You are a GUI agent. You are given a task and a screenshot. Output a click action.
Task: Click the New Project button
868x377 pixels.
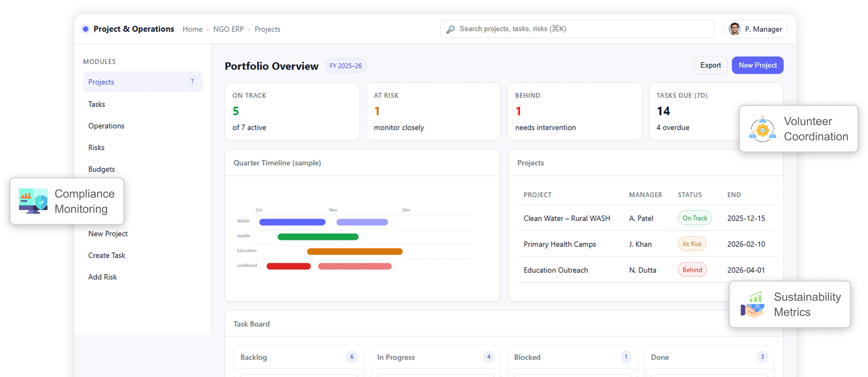point(758,65)
